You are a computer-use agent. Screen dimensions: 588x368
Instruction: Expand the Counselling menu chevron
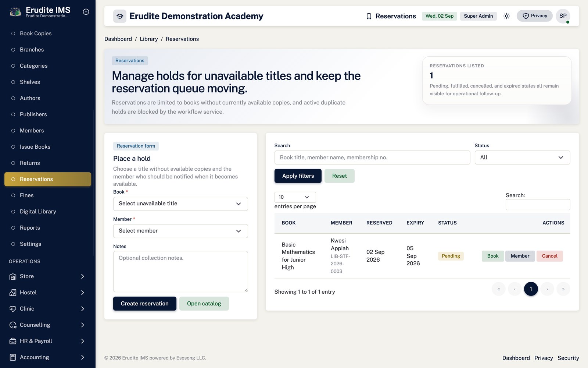tap(83, 325)
